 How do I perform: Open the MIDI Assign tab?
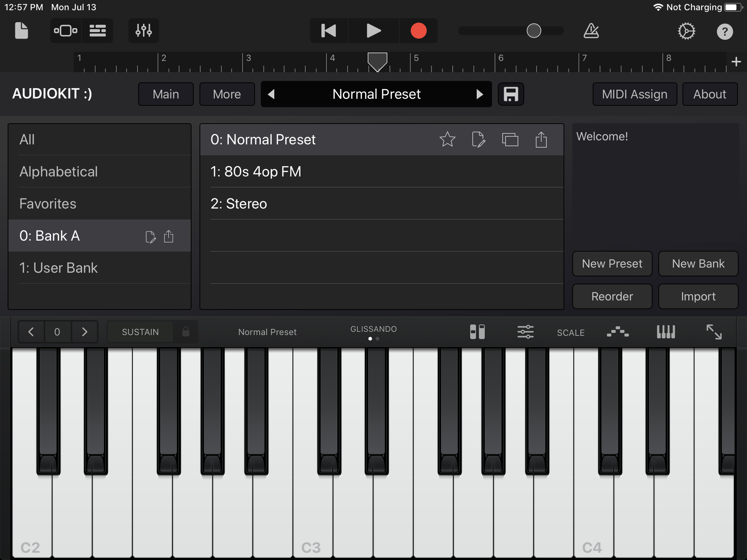634,94
